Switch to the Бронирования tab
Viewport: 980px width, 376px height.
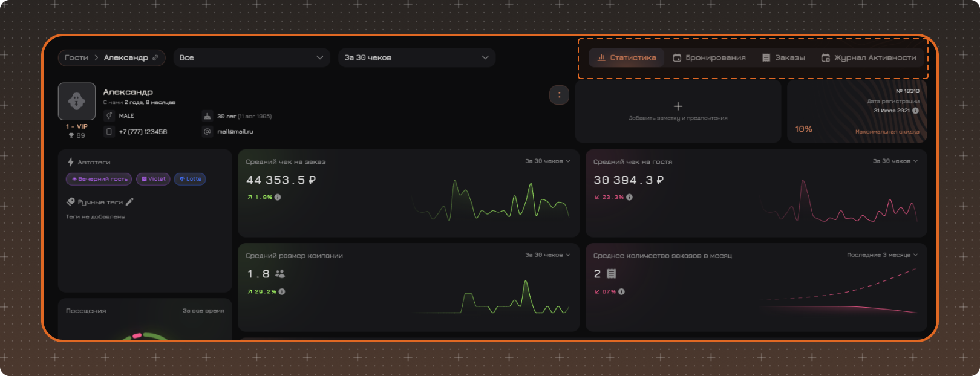709,57
